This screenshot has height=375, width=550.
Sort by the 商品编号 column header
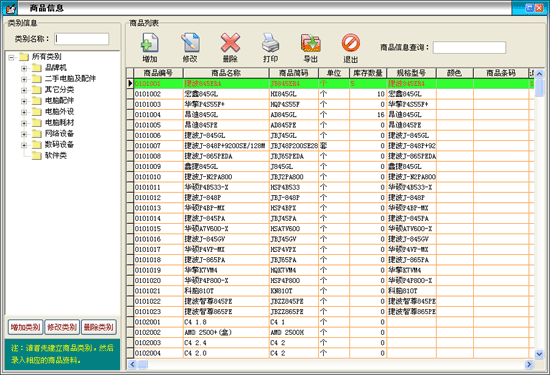coord(158,73)
